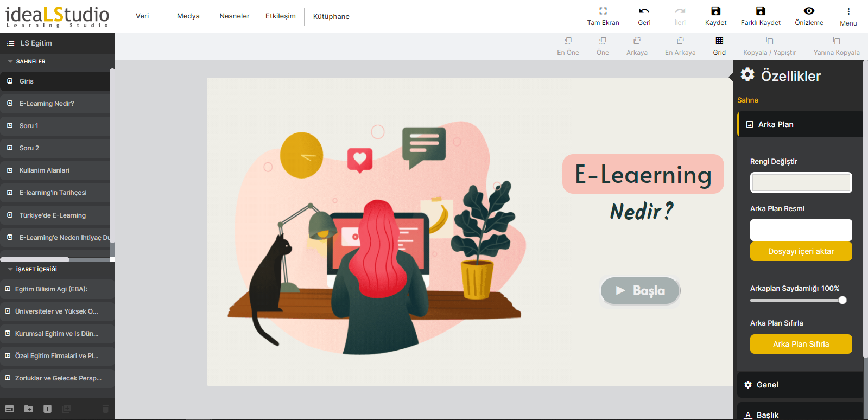Click the add folder icon in bottom bar

pos(29,409)
